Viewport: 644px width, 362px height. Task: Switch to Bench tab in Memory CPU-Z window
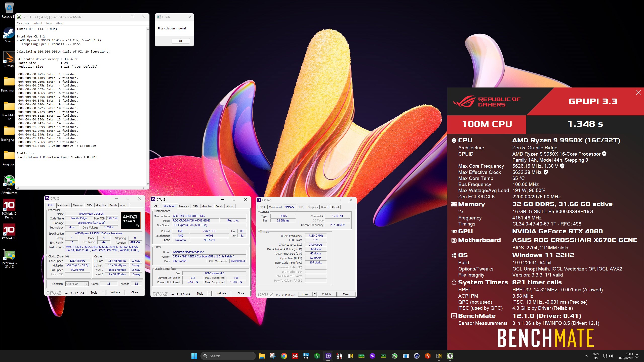[325, 207]
